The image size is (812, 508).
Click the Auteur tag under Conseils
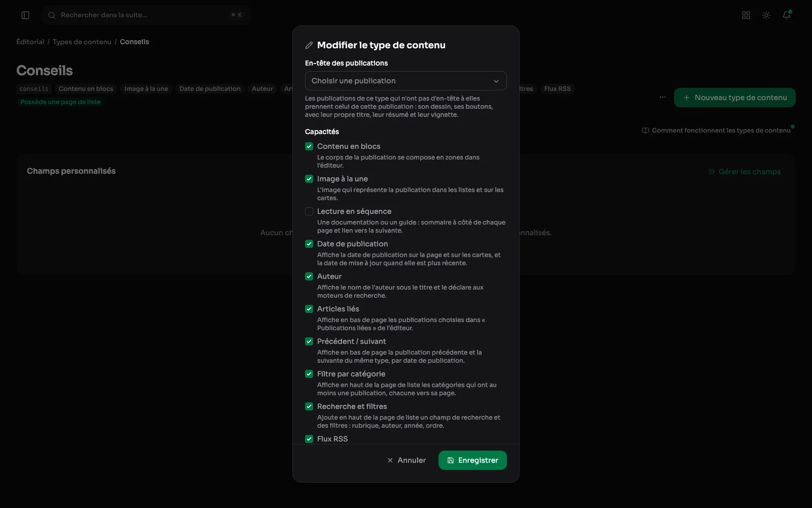coord(262,89)
